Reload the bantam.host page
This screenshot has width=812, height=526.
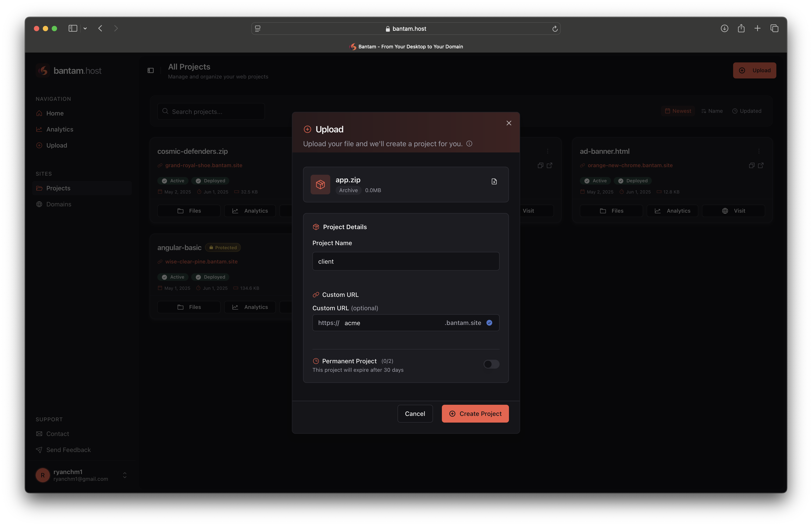(555, 29)
